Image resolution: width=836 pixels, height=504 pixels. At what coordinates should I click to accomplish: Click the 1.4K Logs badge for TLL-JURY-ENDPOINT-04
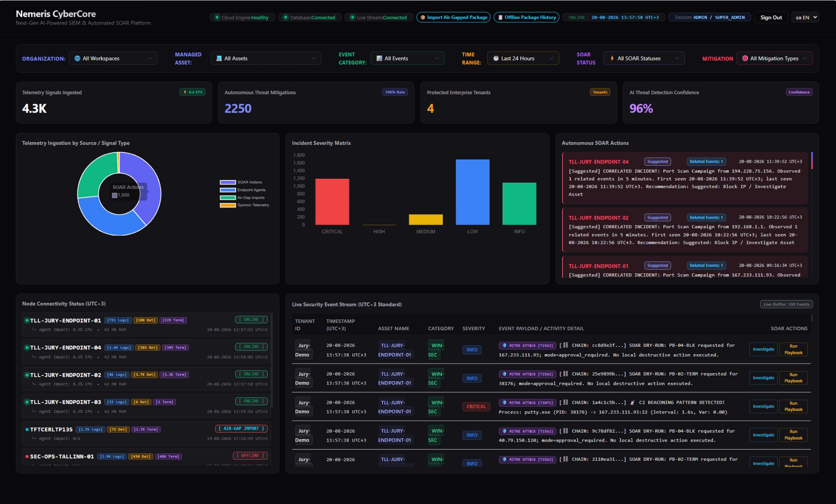[x=119, y=348]
